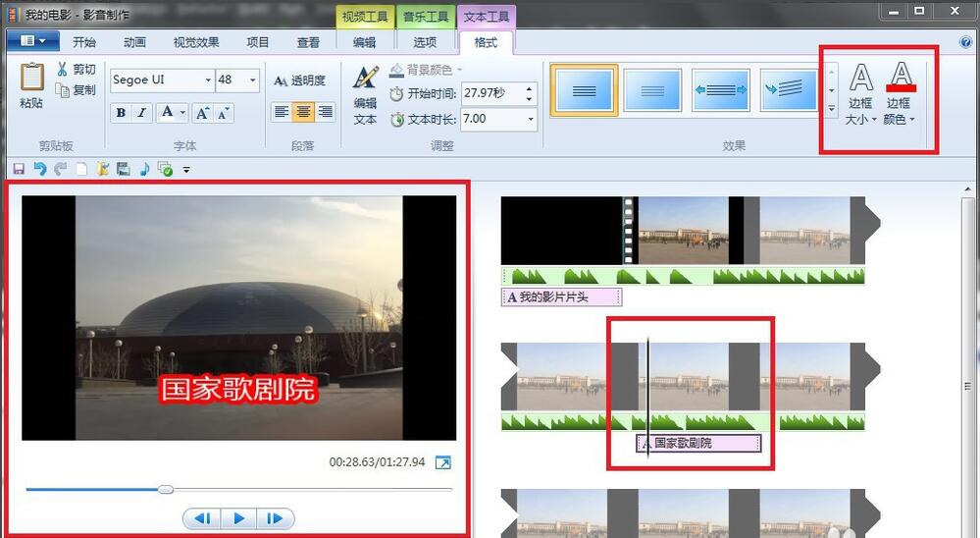Viewport: 980px width, 538px height.
Task: Open the 格式 tab under 文本工具
Action: click(486, 42)
